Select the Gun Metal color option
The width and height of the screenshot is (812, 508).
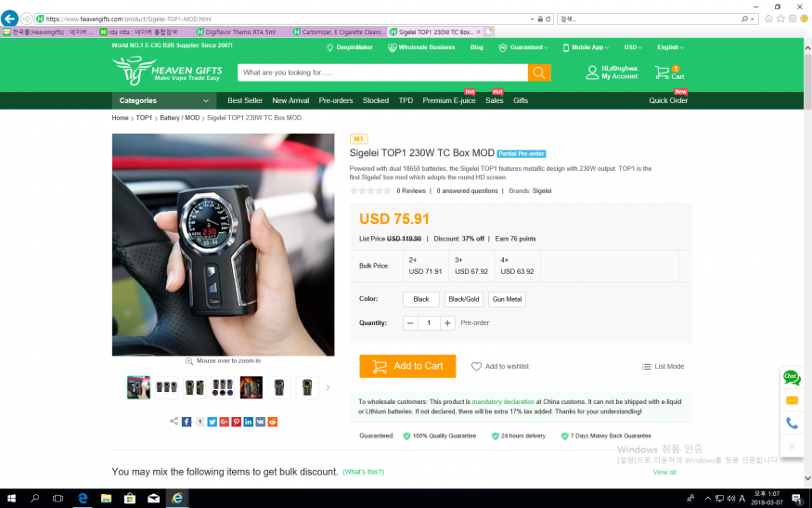(507, 299)
